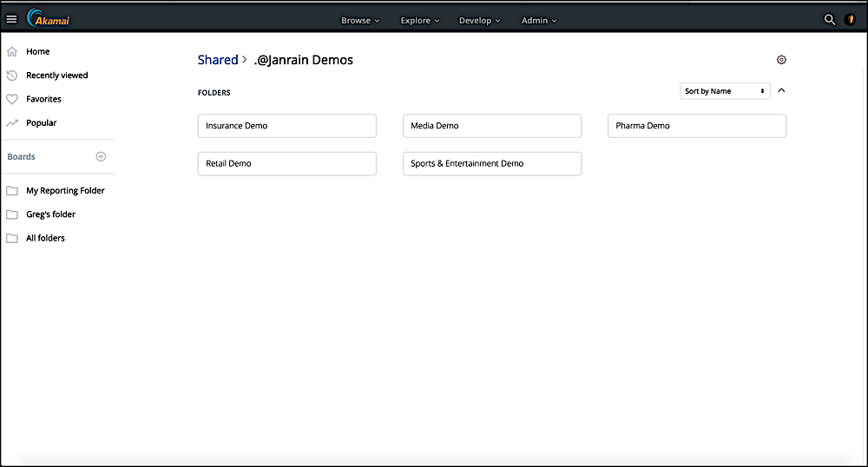Select My Reporting Folder in the sidebar

[x=65, y=191]
